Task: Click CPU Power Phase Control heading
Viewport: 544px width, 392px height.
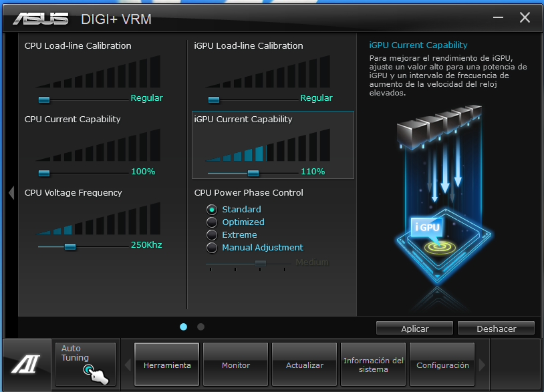Action: coord(249,193)
